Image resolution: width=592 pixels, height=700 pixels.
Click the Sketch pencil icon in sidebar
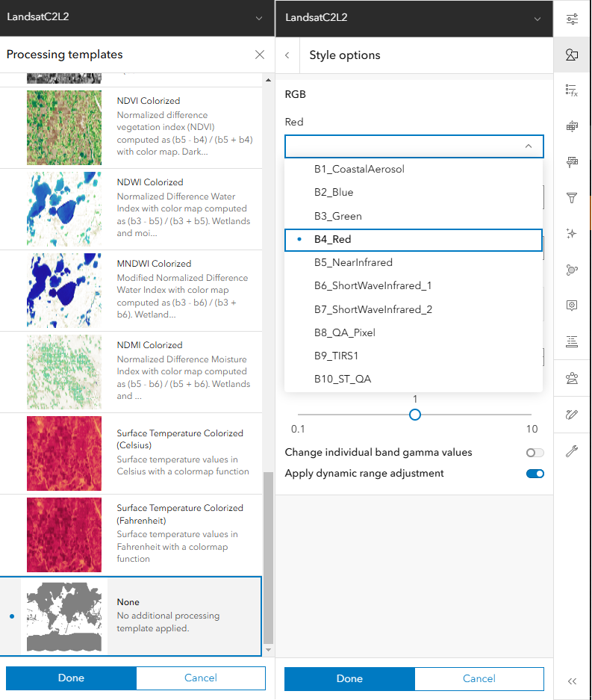[572, 415]
